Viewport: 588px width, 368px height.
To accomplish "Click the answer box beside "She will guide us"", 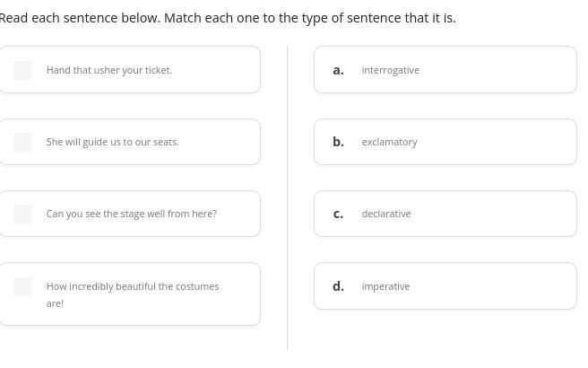I will coord(23,142).
